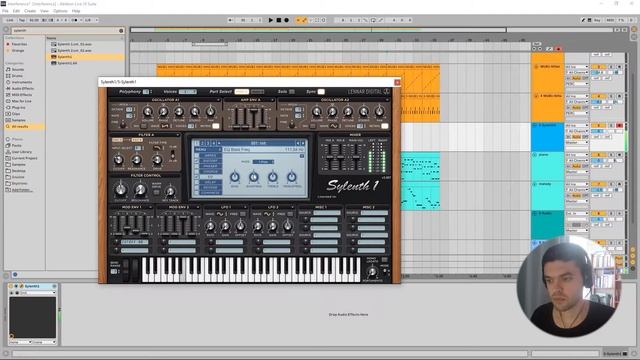Toggle Draw Mode pencil in Ableton toolbar
Image resolution: width=640 pixels, height=360 pixels.
583,20
